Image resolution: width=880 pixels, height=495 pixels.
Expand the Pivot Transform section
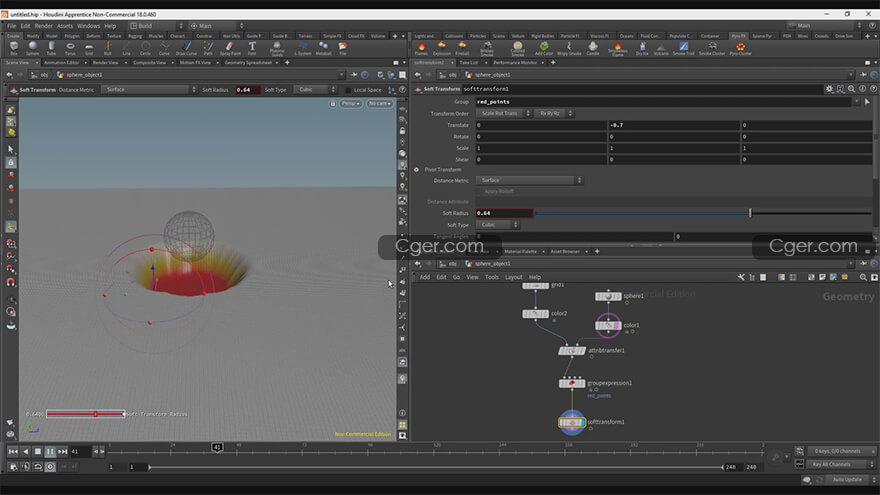coord(416,169)
